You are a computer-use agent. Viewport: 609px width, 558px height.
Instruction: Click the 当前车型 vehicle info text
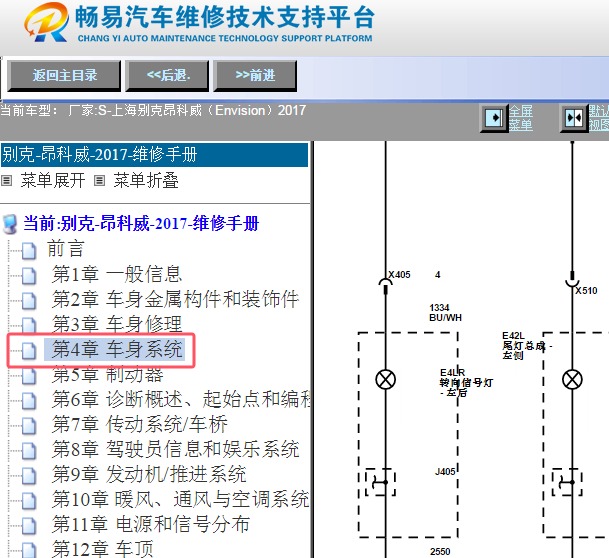click(x=153, y=110)
